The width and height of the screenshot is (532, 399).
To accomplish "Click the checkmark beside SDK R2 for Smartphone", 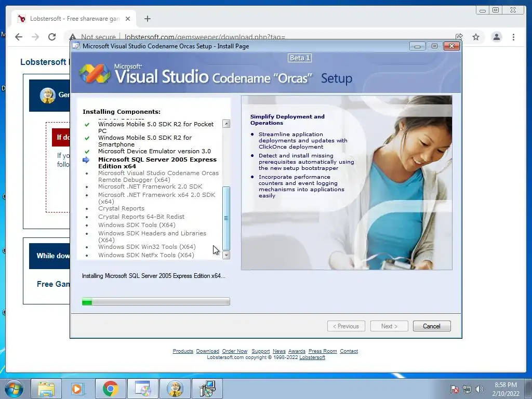I will [x=87, y=138].
